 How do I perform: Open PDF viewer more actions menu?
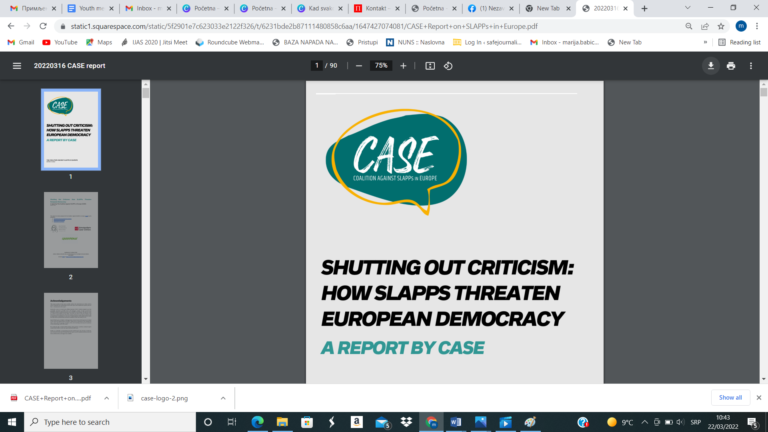pyautogui.click(x=752, y=66)
